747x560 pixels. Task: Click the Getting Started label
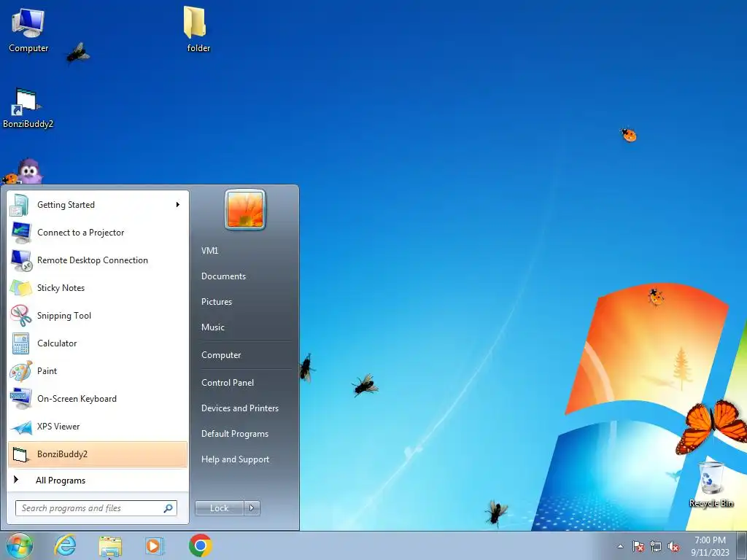tap(66, 205)
